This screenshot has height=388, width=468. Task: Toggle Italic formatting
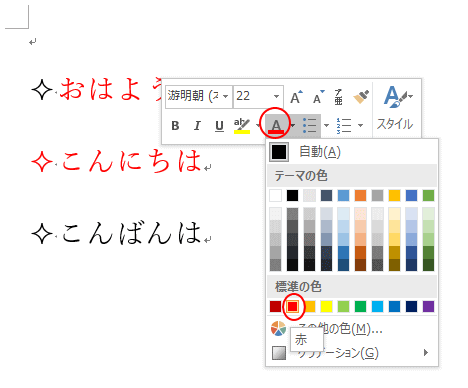click(197, 126)
